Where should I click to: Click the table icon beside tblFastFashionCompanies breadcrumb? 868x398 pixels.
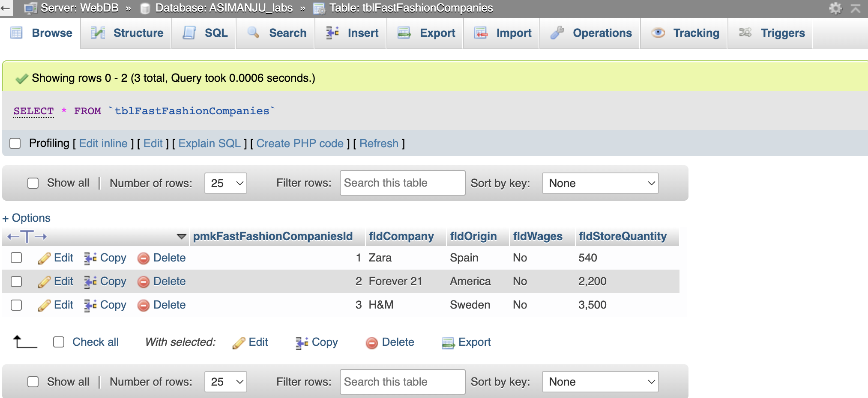(319, 8)
